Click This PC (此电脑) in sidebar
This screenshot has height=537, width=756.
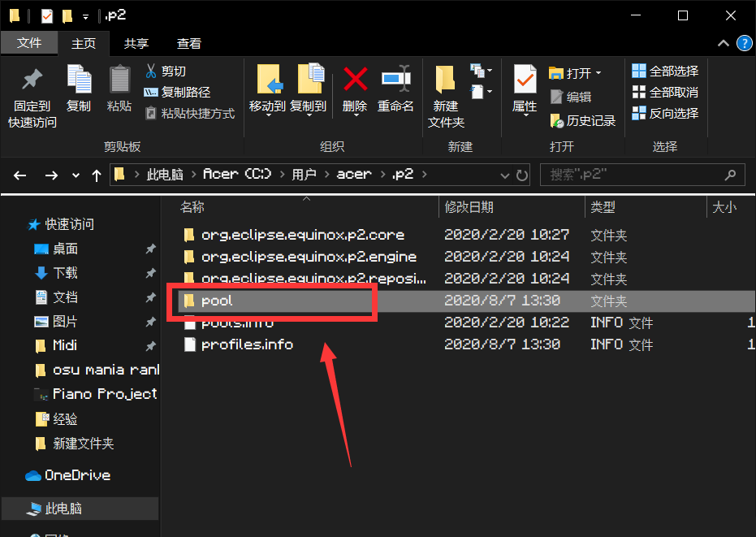63,509
